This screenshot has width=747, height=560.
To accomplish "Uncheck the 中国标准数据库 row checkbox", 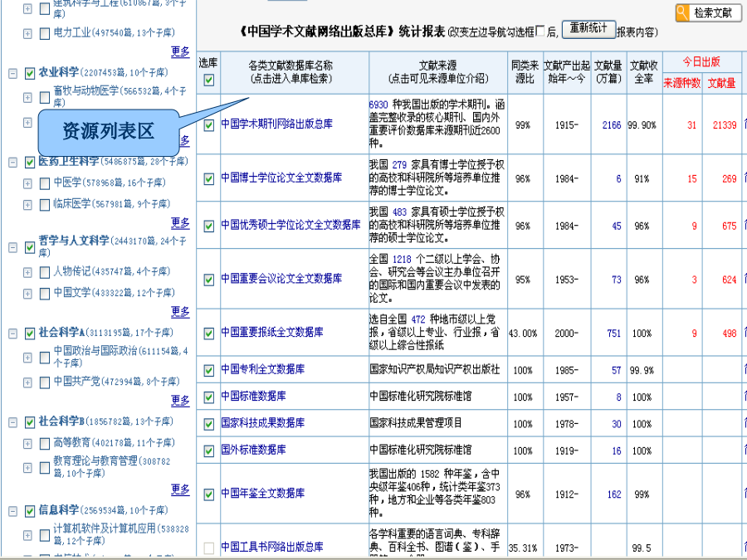I will pyautogui.click(x=208, y=397).
